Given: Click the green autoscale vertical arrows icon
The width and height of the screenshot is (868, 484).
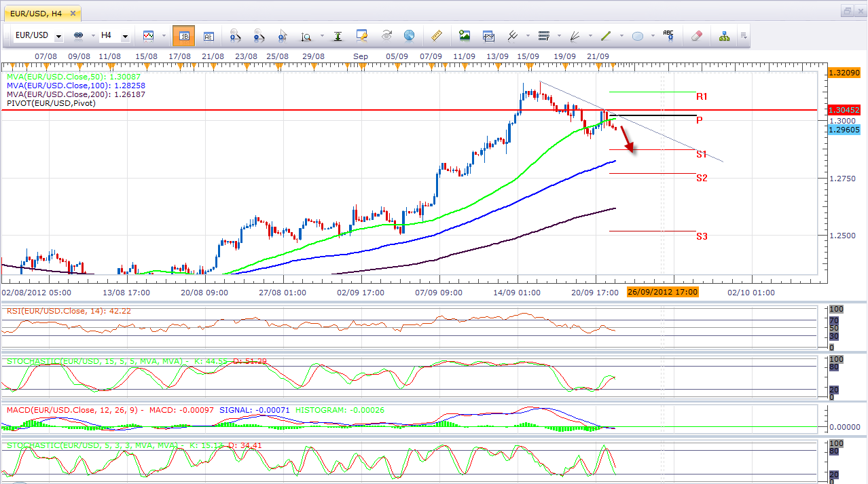Looking at the screenshot, I should coord(338,35).
